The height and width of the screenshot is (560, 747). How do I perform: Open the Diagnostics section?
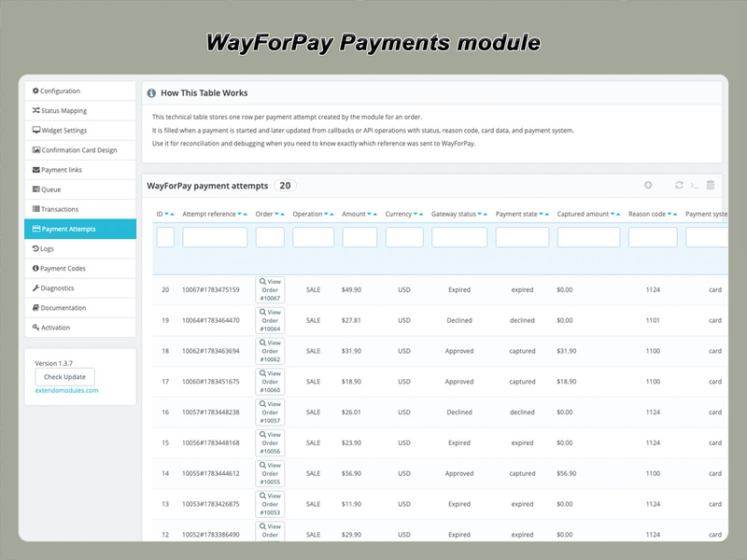coord(80,288)
